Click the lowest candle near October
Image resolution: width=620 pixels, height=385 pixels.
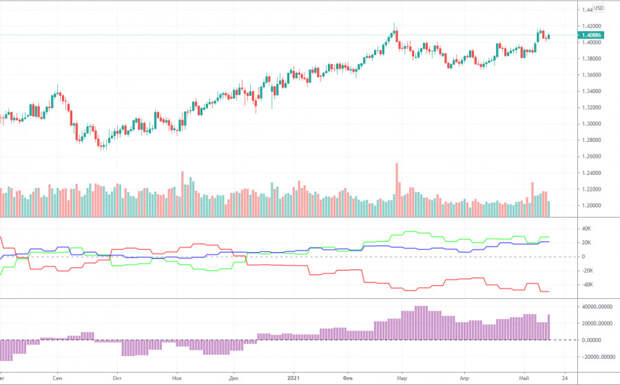click(x=103, y=146)
